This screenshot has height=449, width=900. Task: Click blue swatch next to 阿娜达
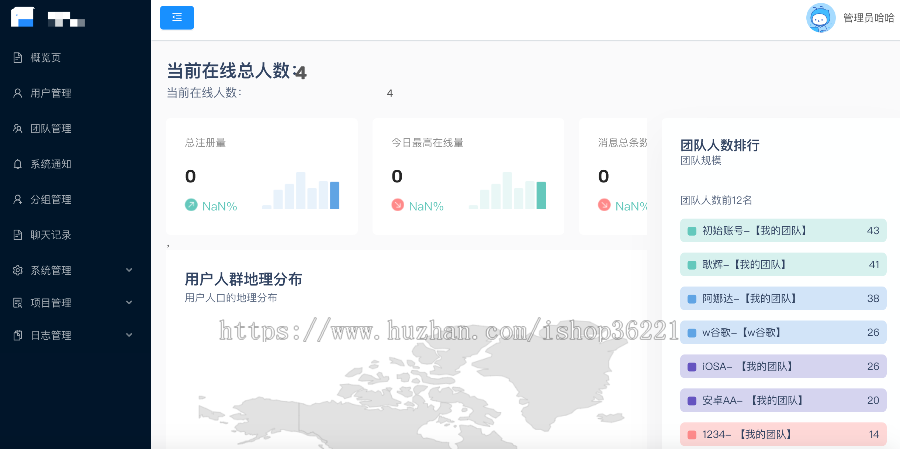coord(692,299)
